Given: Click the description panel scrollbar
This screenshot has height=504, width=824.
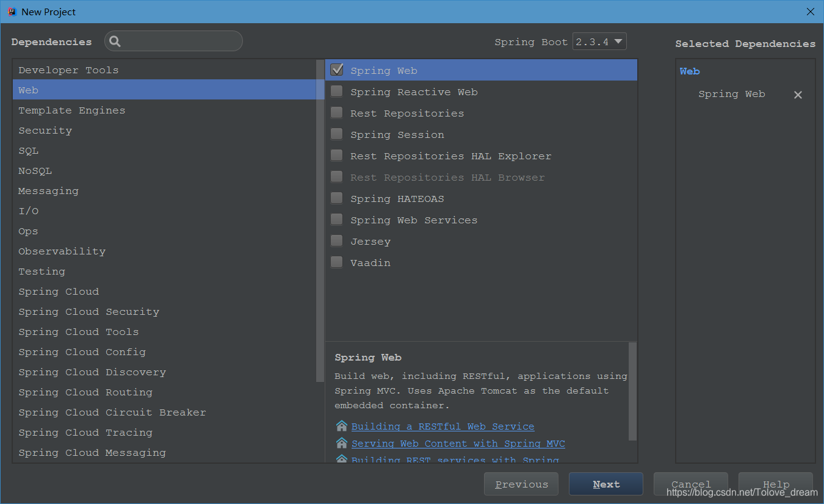Looking at the screenshot, I should [632, 391].
